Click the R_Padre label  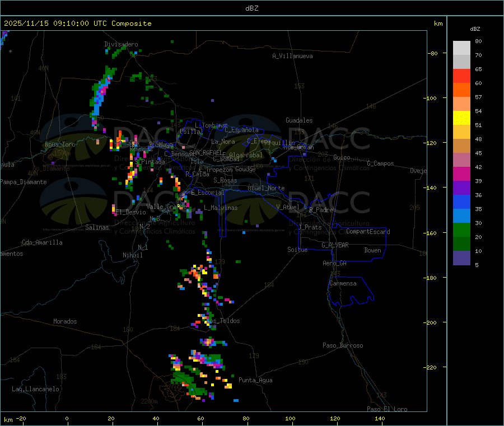(x=321, y=210)
